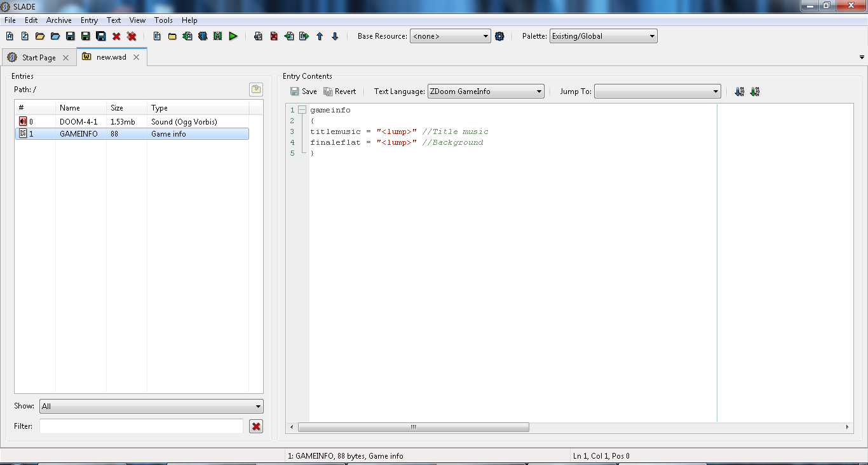Import files into archive icon
The height and width of the screenshot is (465, 868).
coord(187,36)
